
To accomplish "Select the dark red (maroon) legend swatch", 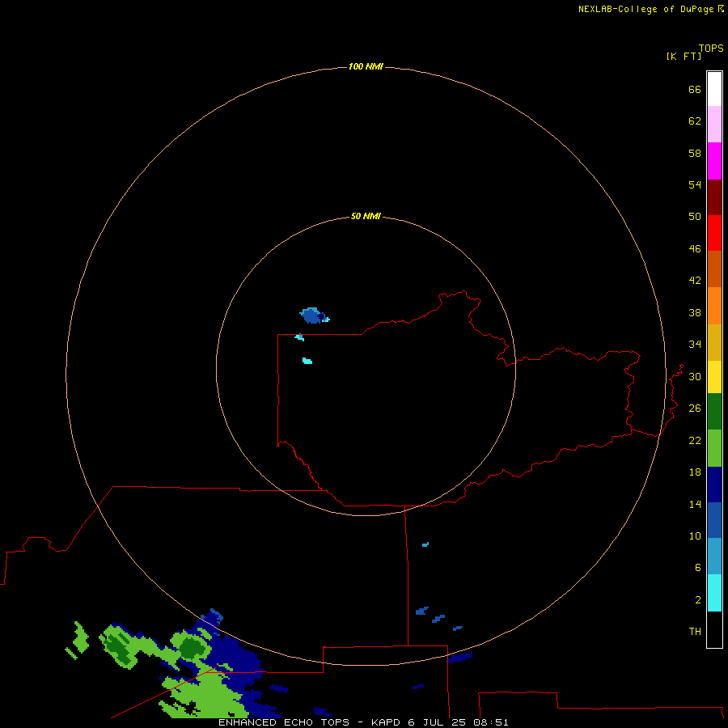I will pos(714,197).
